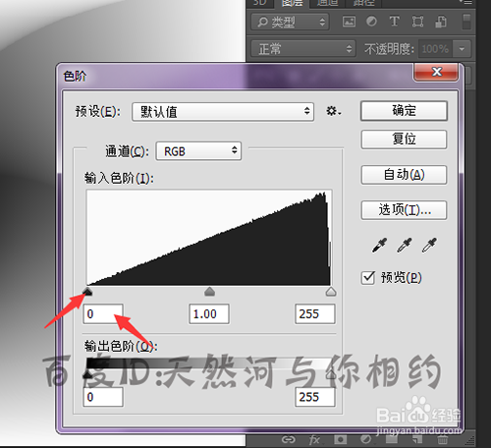This screenshot has width=491, height=448.
Task: Select the gray point eyedropper
Action: click(405, 246)
